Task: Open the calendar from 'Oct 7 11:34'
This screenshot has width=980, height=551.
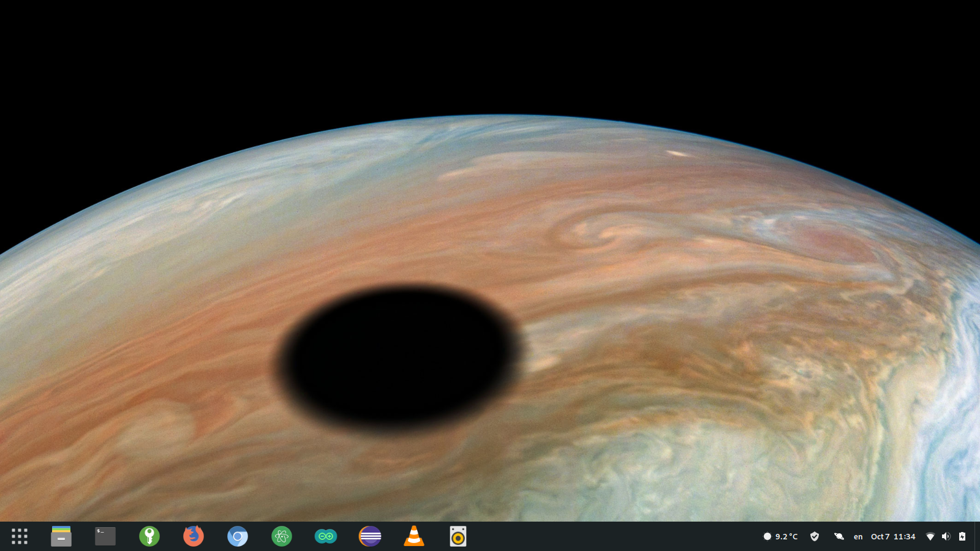Action: click(x=893, y=536)
